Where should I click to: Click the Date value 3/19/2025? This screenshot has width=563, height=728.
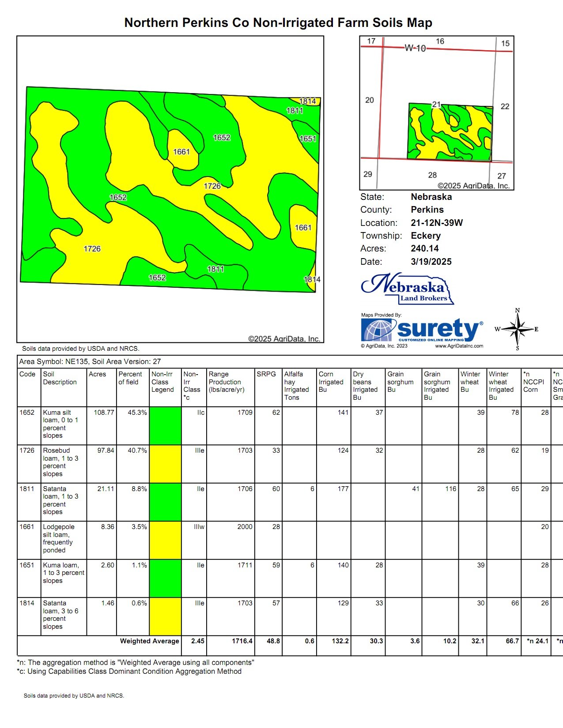(x=431, y=262)
